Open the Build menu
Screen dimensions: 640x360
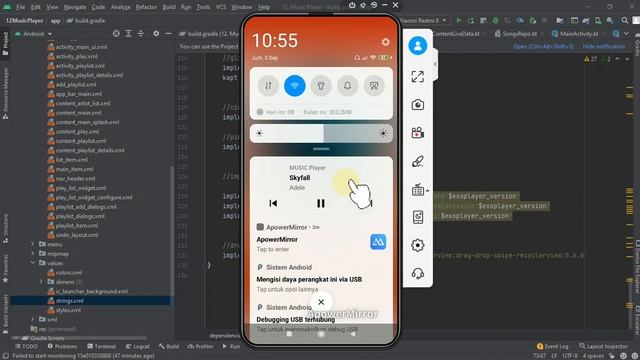click(x=169, y=7)
